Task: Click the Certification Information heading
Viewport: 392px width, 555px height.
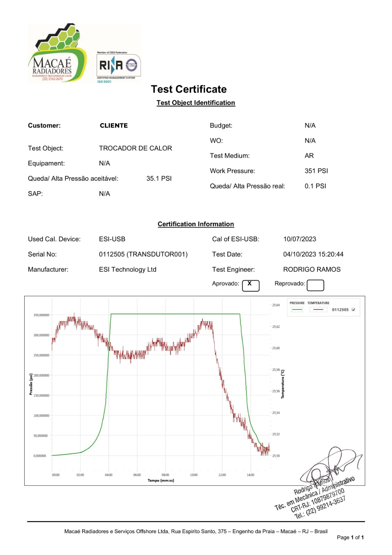Action: click(195, 224)
